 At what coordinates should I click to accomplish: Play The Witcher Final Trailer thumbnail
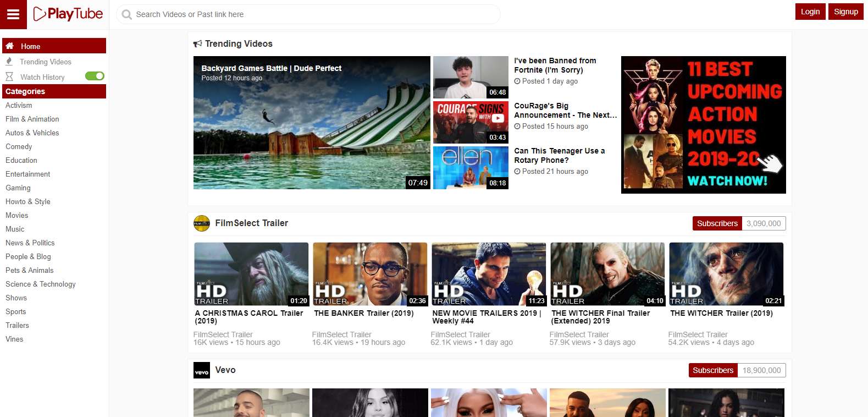click(608, 274)
